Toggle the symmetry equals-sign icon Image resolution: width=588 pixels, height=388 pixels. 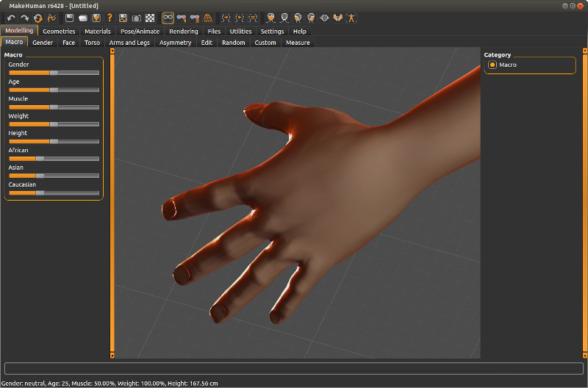pos(253,18)
